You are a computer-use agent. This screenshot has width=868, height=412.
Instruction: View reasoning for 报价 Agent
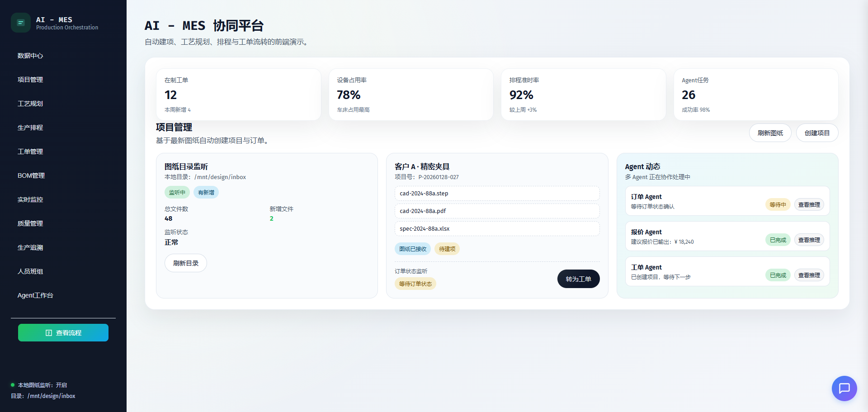click(809, 240)
